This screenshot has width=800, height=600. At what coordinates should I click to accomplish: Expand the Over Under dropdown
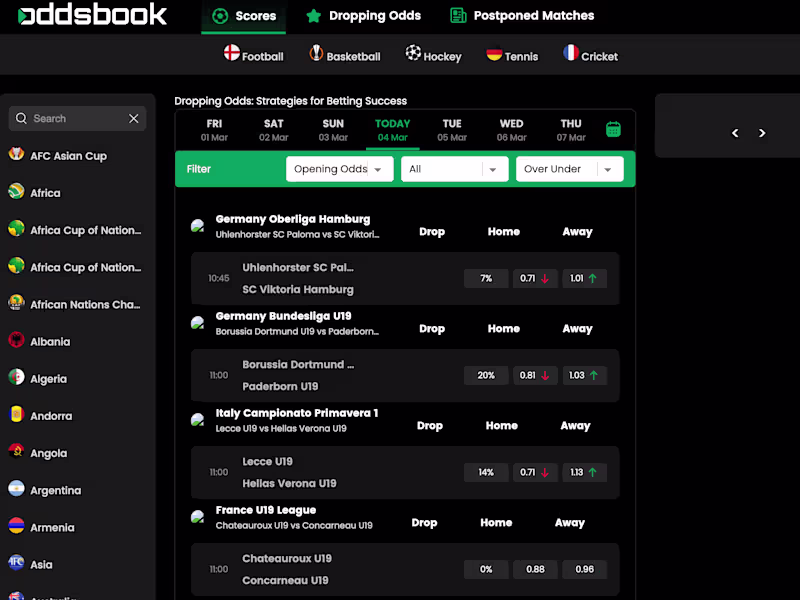tap(570, 169)
